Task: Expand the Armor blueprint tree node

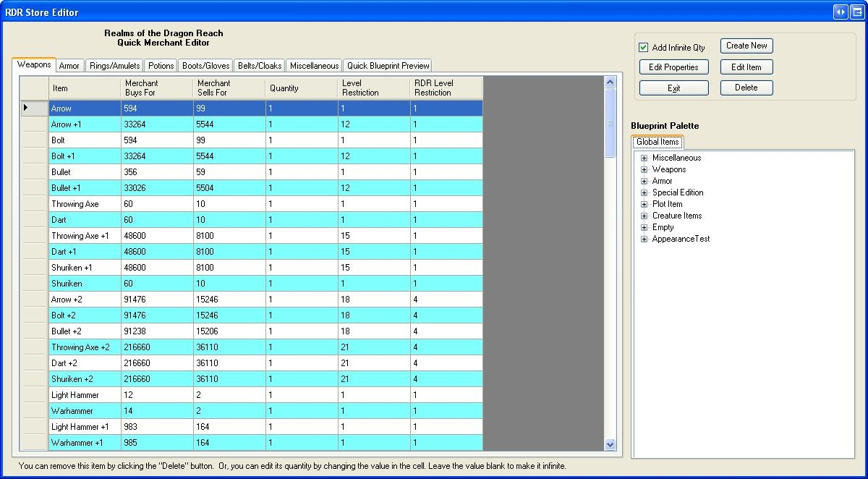Action: click(644, 181)
